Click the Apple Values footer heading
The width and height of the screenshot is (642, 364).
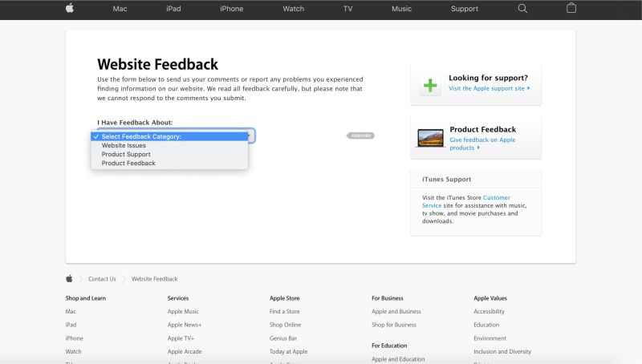click(x=490, y=298)
